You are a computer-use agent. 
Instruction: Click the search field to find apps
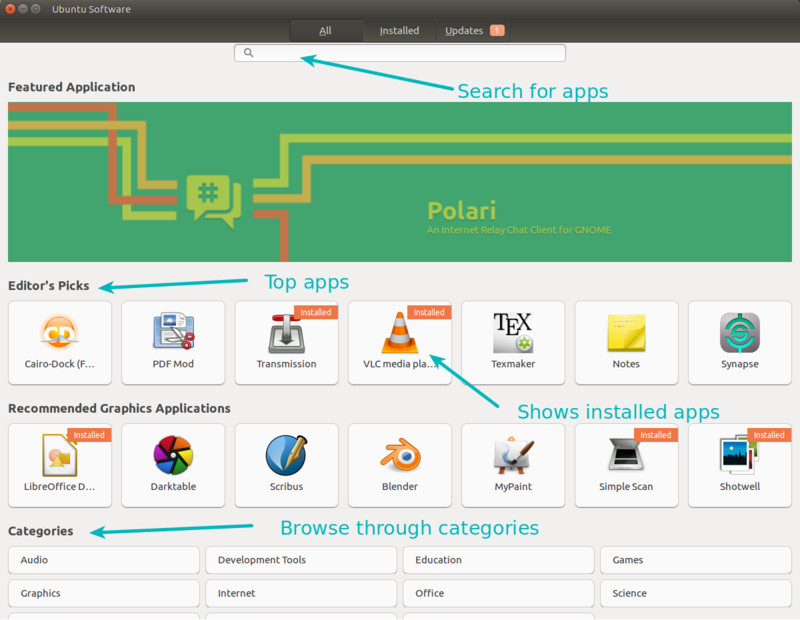(x=399, y=52)
